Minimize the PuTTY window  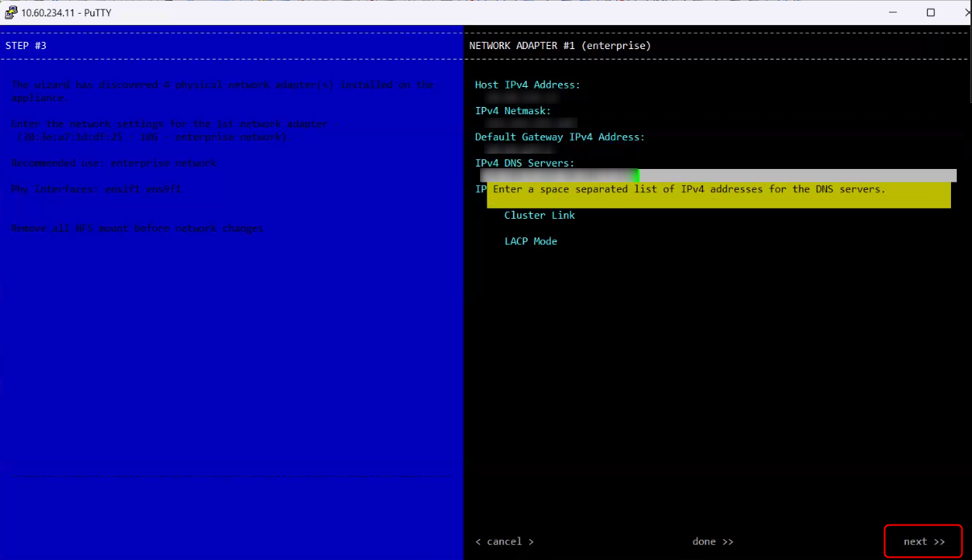[x=893, y=12]
